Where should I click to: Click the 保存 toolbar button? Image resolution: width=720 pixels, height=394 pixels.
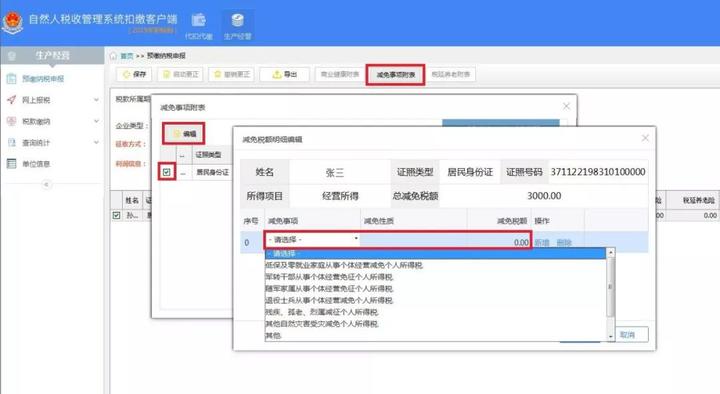134,74
